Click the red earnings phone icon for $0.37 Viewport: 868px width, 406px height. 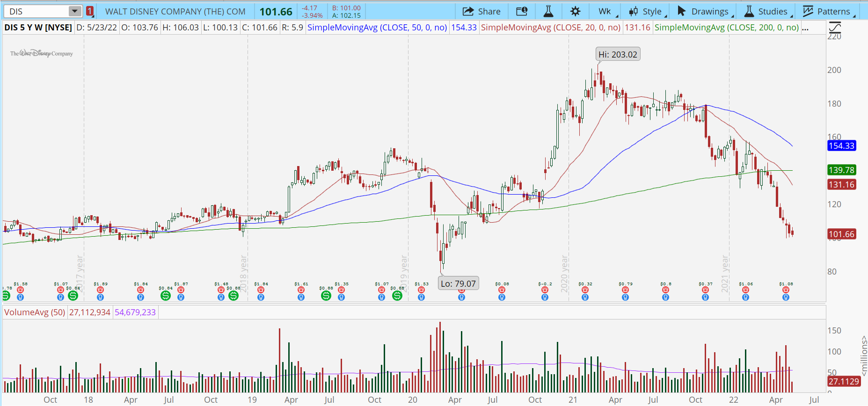tap(705, 290)
